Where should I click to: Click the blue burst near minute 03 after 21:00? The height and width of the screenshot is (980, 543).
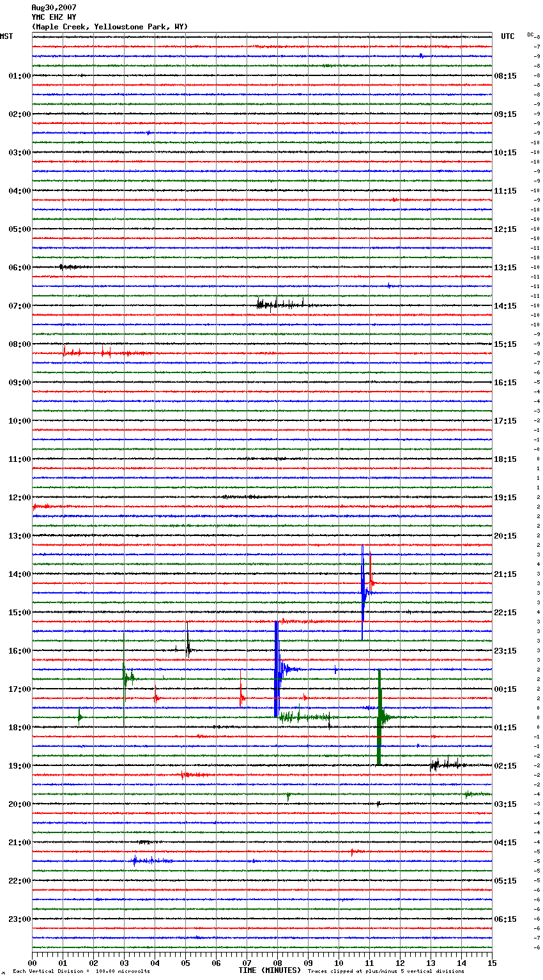click(x=150, y=861)
